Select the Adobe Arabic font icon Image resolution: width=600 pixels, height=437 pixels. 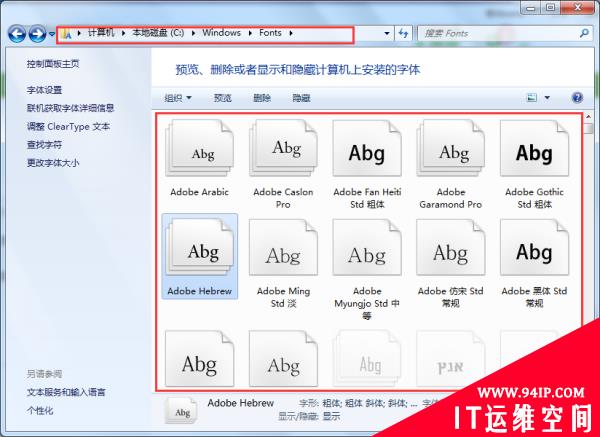[x=199, y=148]
